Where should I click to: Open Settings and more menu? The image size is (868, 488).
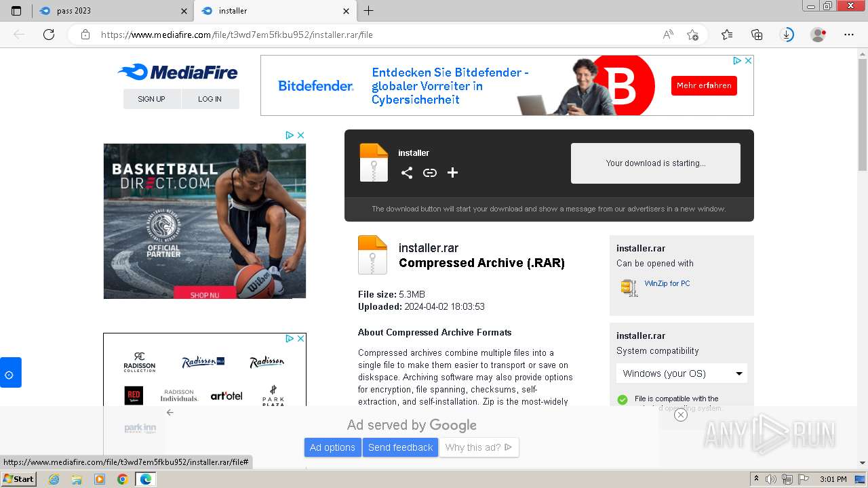coord(849,35)
